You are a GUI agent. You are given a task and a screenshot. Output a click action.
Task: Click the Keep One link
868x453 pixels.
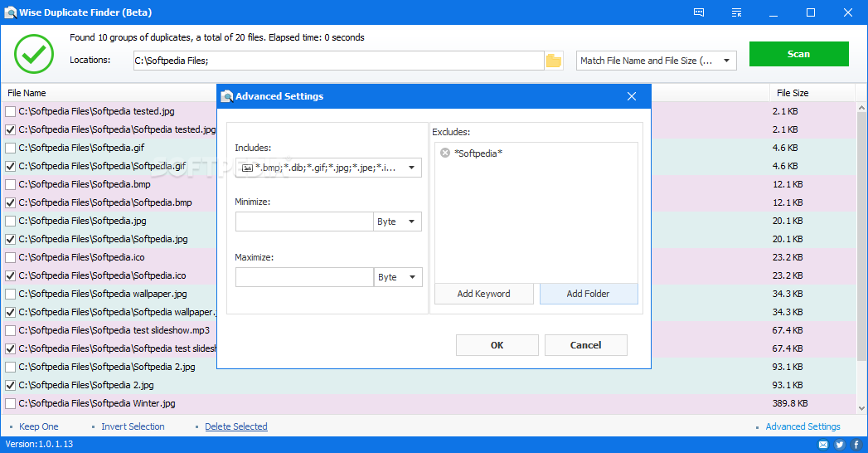pyautogui.click(x=39, y=426)
